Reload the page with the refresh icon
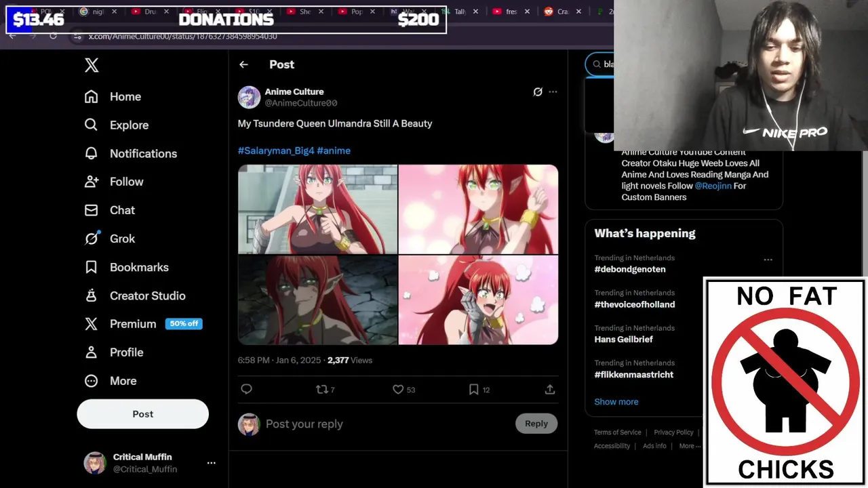868x488 pixels. tap(53, 36)
